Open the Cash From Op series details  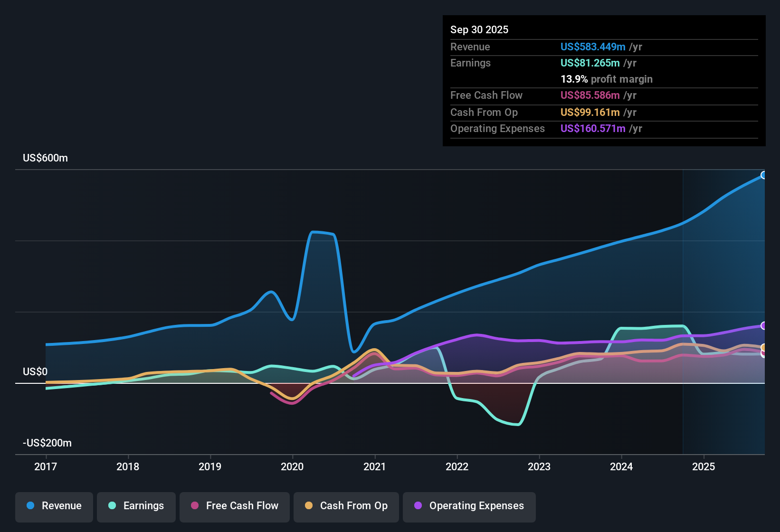(346, 506)
